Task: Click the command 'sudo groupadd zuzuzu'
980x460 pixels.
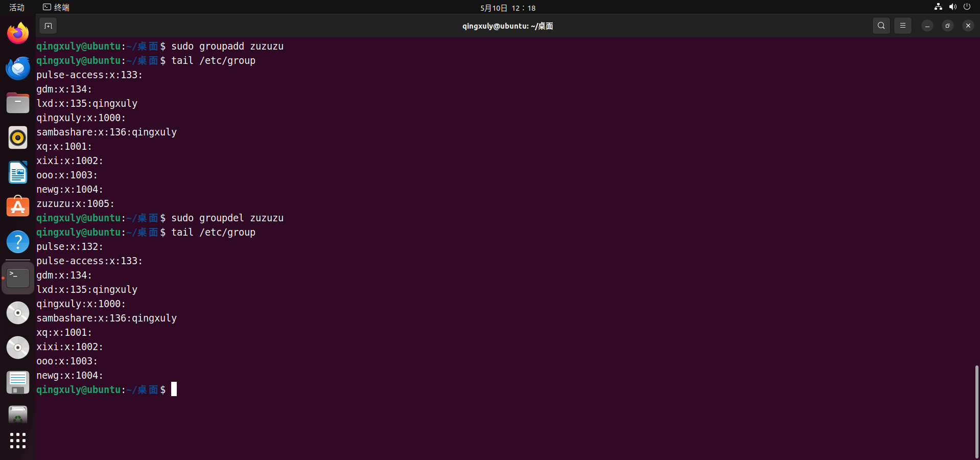Action: point(227,46)
